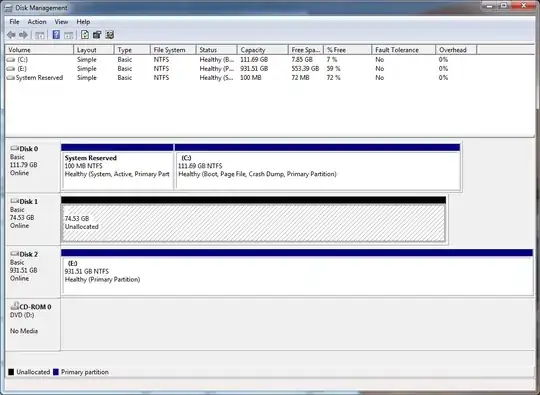
Task: Sort by the Layout column header
Action: point(94,50)
